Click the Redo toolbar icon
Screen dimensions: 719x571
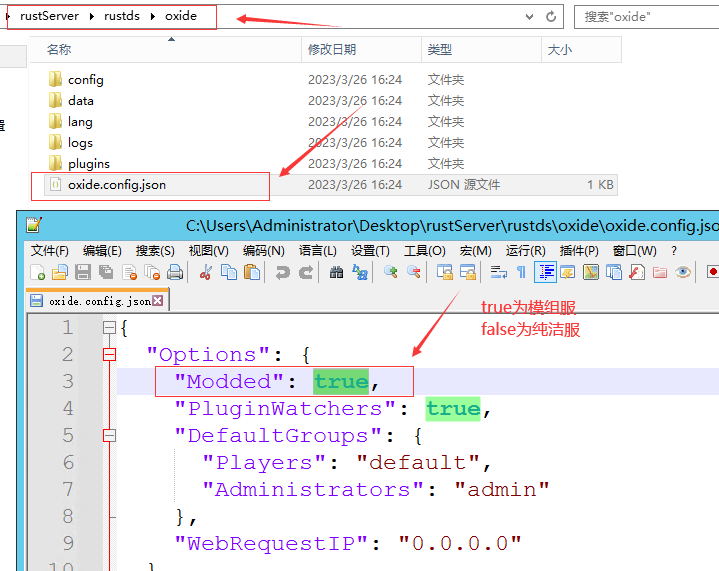coord(306,272)
